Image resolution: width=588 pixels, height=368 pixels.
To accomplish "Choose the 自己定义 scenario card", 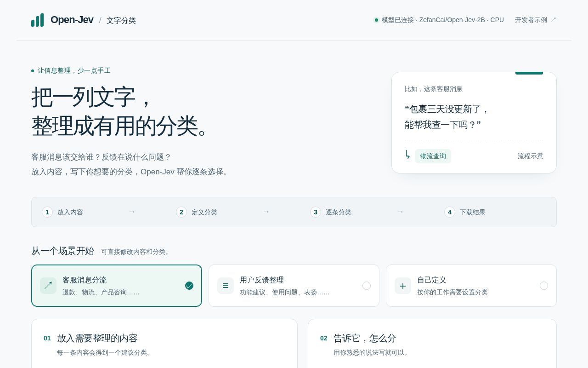I will 471,286.
